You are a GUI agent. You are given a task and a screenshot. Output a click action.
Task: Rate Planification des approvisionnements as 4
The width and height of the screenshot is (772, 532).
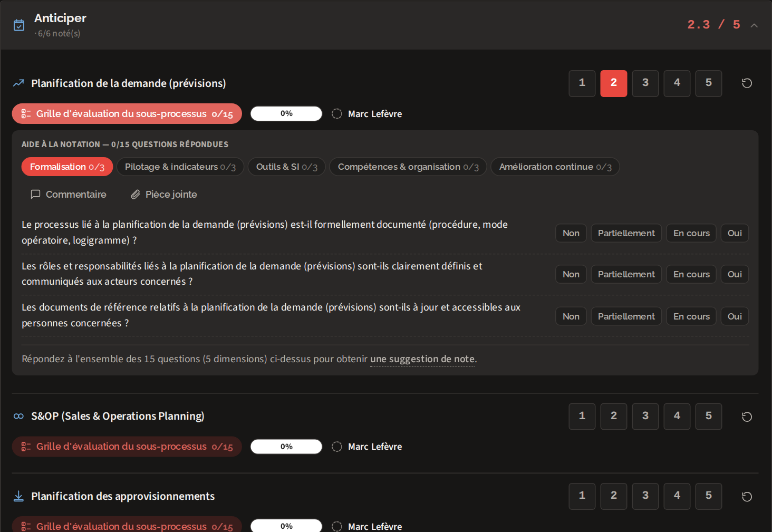tap(677, 496)
